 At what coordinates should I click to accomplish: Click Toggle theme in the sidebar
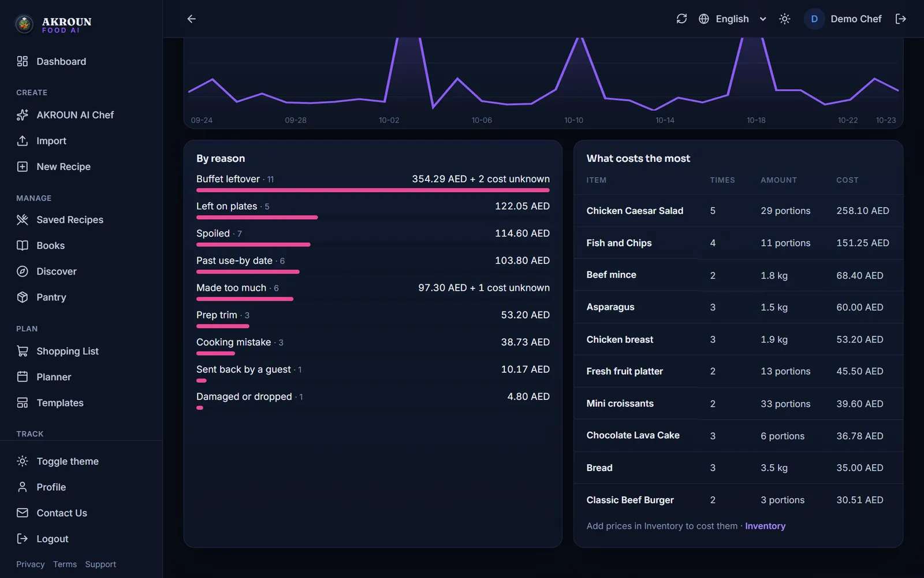(x=68, y=461)
